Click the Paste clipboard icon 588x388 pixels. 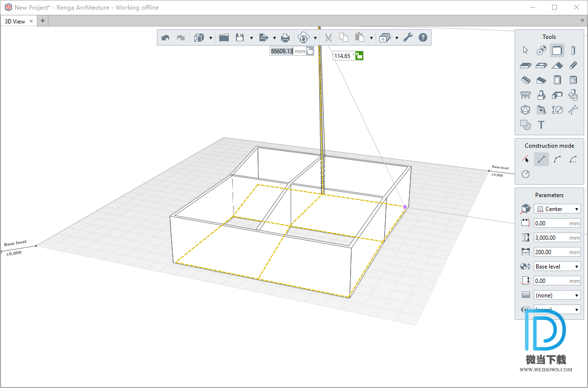tap(360, 37)
